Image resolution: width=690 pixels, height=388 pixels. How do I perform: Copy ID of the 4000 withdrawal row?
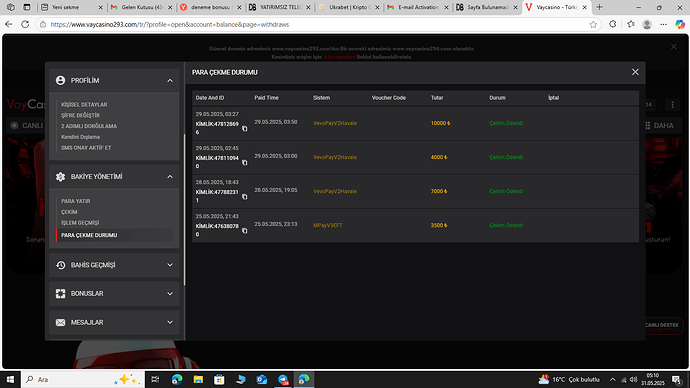tap(245, 162)
